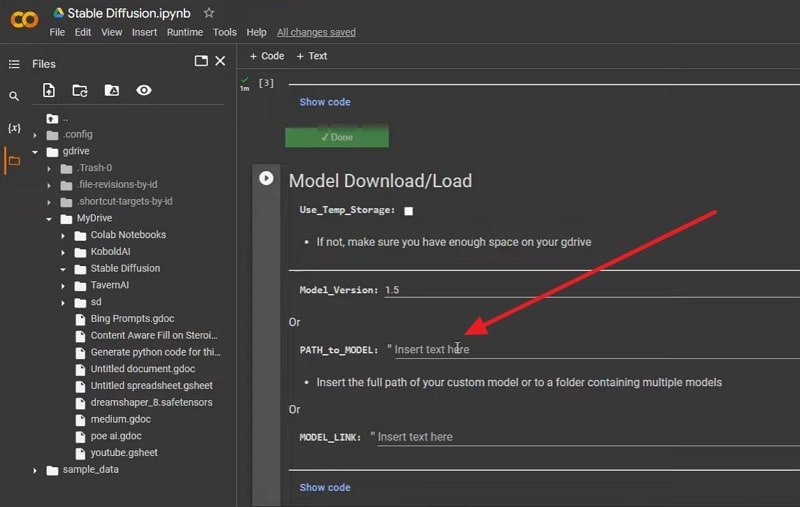Click the [3] execution count cell indicator
800x507 pixels.
pos(266,83)
